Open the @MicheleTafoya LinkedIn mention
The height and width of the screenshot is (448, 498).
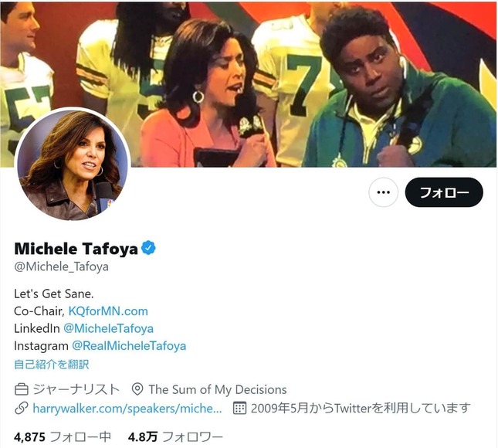[108, 328]
